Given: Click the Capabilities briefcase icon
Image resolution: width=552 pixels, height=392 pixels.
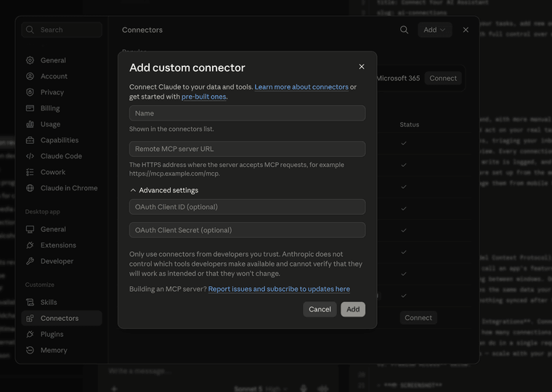Looking at the screenshot, I should (30, 140).
